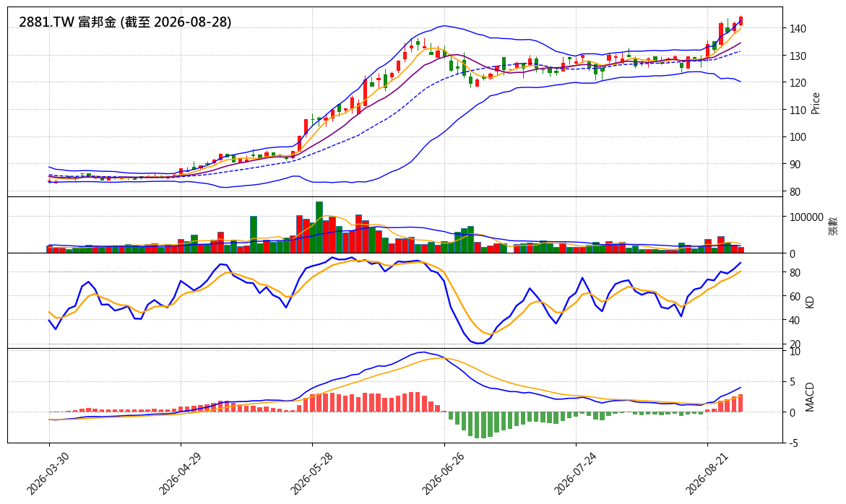This screenshot has width=846, height=504.
Task: Click the 100000 volume tick label
Action: click(806, 217)
